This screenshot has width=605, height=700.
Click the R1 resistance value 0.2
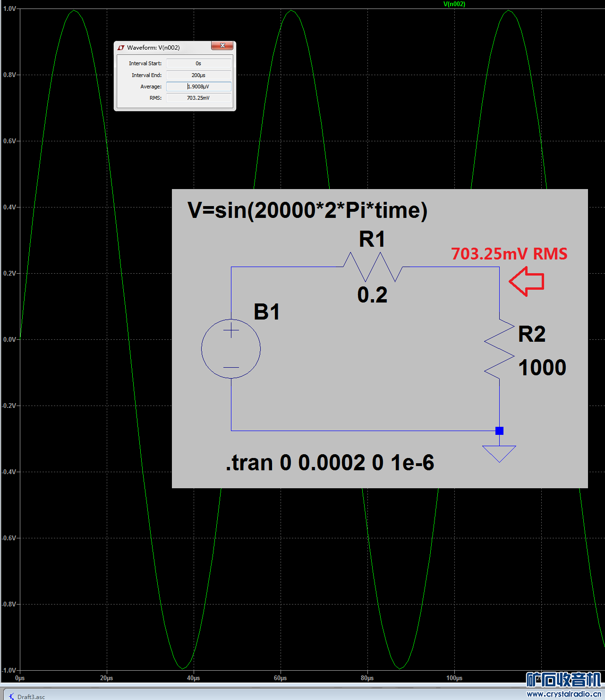point(373,295)
